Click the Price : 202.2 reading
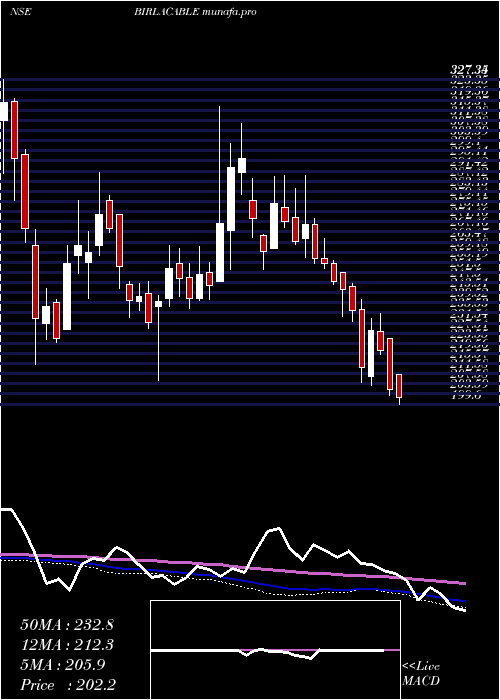 pos(68,685)
